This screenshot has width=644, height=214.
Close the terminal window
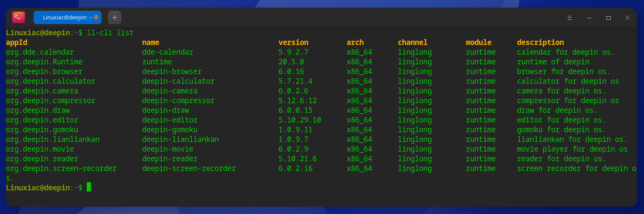click(x=627, y=18)
